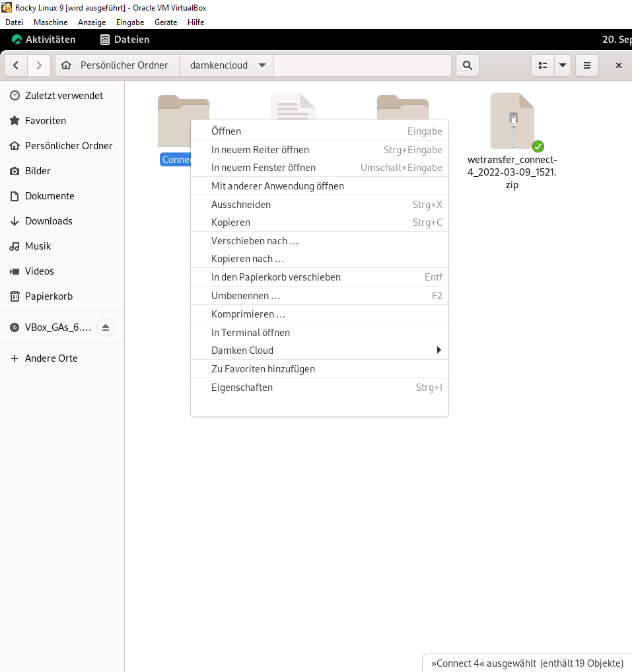Choose Verschieben nach … entry
632x672 pixels.
point(320,241)
